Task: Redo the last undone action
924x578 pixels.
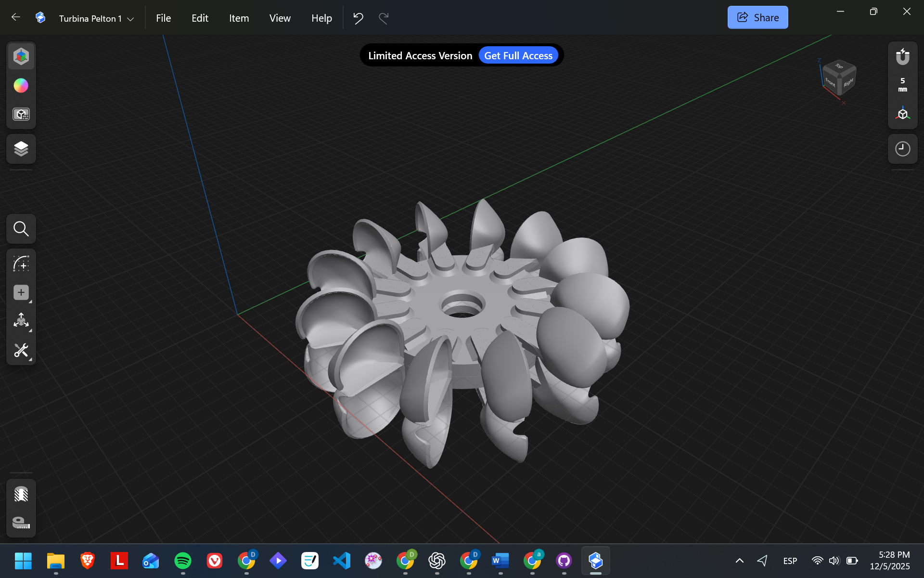Action: 384,18
